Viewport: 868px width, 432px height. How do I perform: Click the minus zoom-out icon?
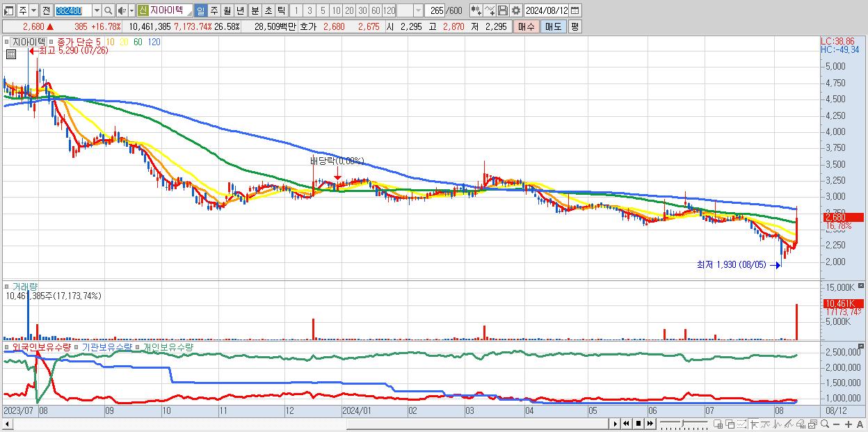(x=837, y=424)
